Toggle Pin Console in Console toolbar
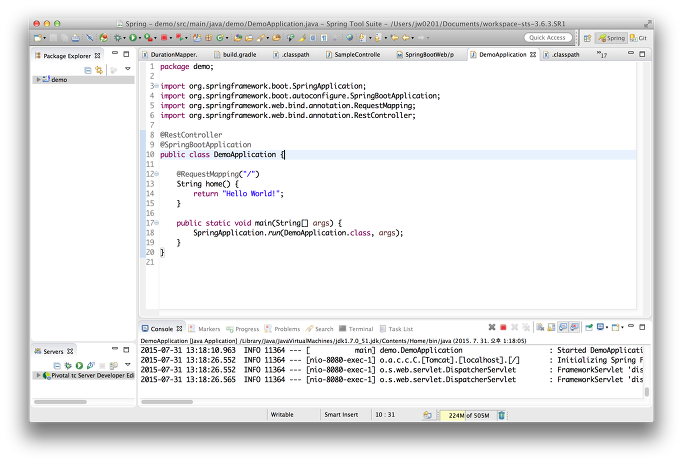683x463 pixels. (x=589, y=327)
